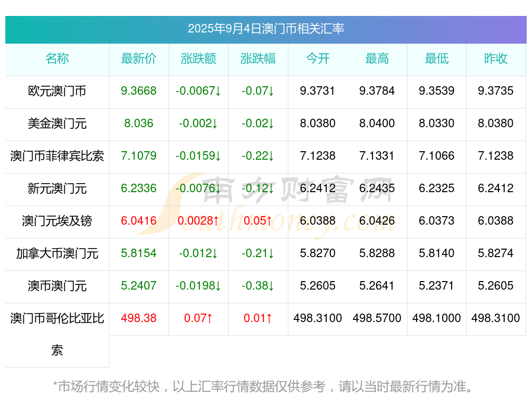
Task: Click change percent -0.21↓
Action: pos(258,253)
